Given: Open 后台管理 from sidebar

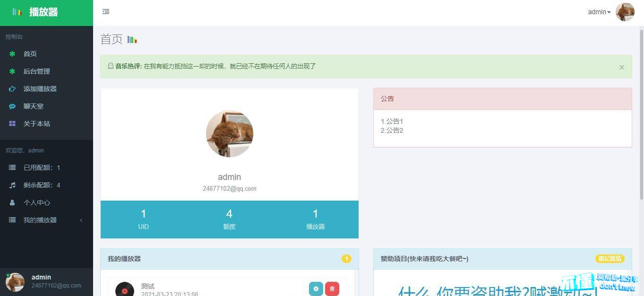Looking at the screenshot, I should coord(36,71).
